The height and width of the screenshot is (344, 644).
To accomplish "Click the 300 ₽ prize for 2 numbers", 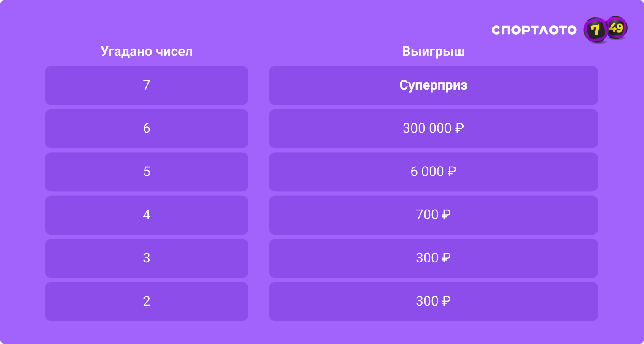I will (433, 301).
